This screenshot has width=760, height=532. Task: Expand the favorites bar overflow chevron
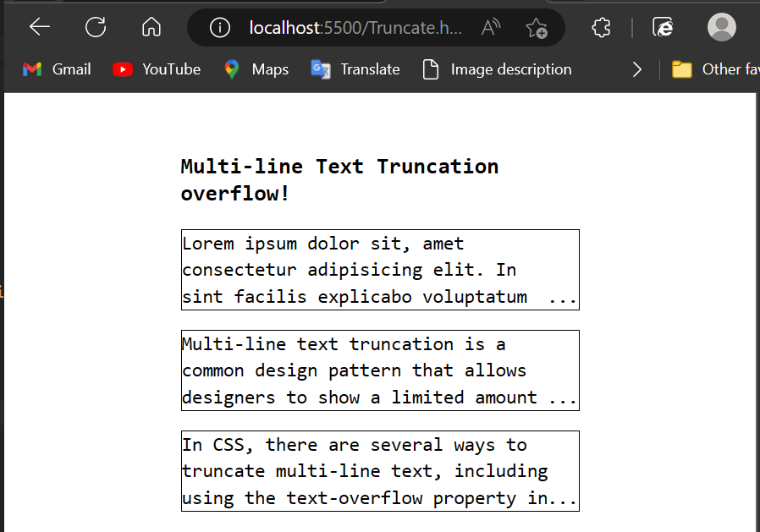[637, 69]
